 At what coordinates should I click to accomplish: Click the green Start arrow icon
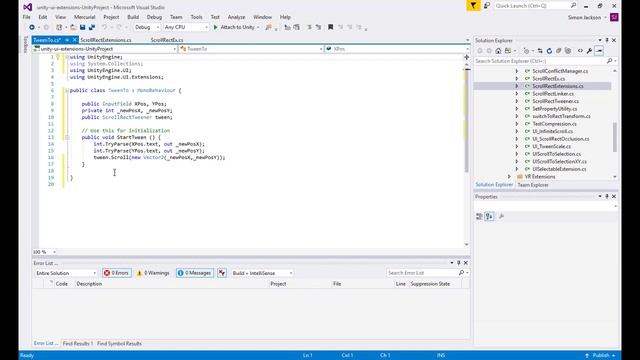pyautogui.click(x=216, y=27)
